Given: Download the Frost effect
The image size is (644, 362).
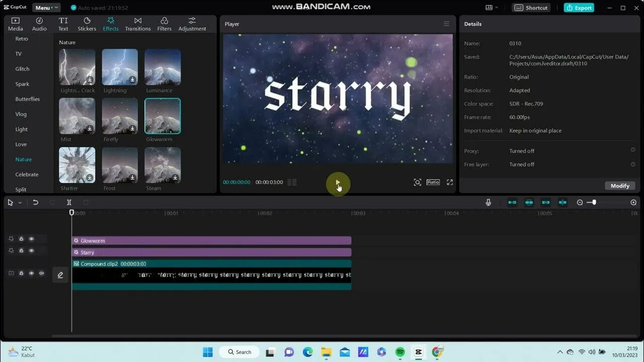Looking at the screenshot, I should [x=132, y=177].
